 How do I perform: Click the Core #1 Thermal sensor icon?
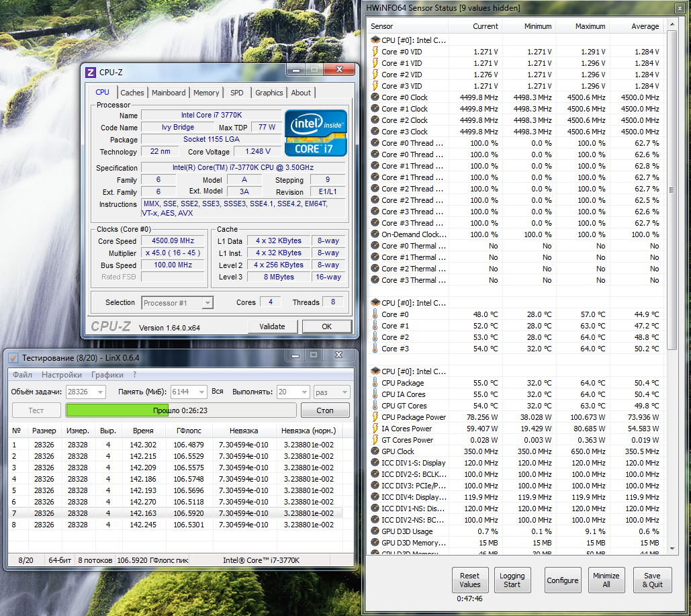[375, 257]
